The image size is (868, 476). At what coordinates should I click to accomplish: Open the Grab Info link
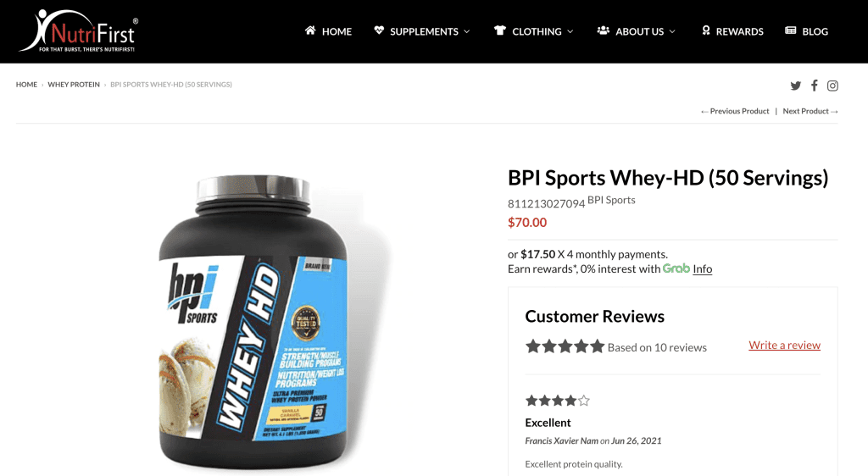[x=702, y=268]
